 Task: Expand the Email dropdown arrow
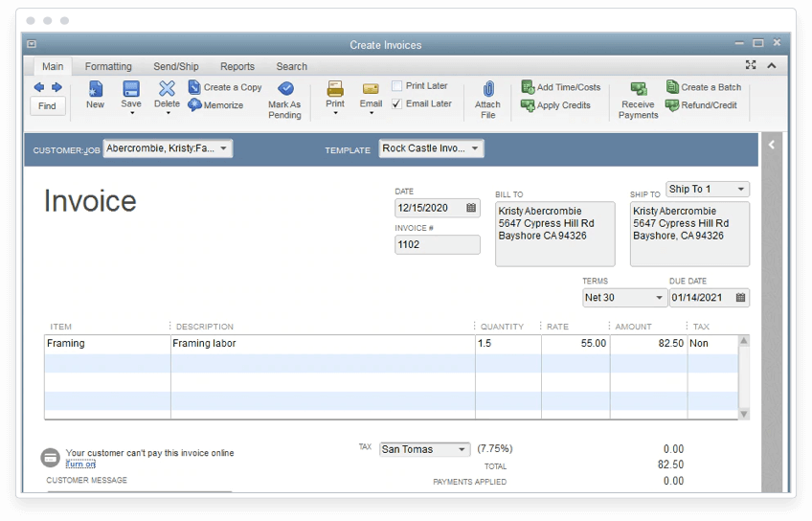pos(372,113)
